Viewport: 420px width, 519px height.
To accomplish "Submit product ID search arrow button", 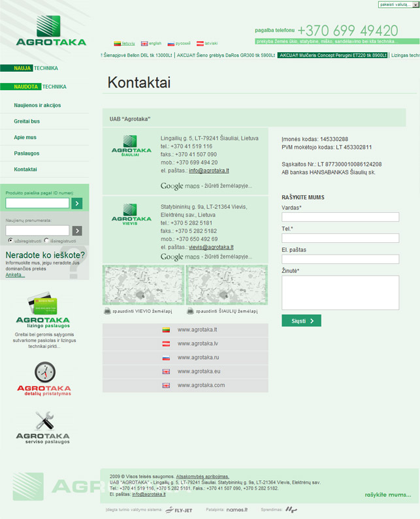I will [x=77, y=203].
